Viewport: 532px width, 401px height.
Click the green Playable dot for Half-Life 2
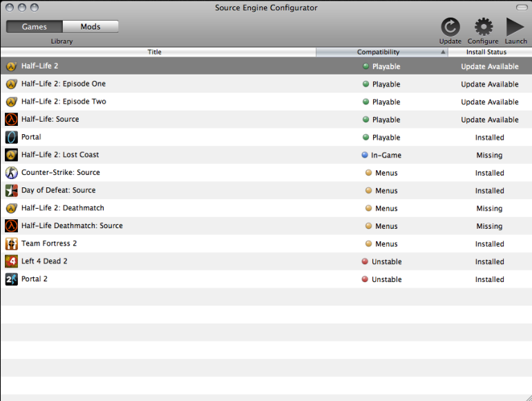pyautogui.click(x=365, y=66)
